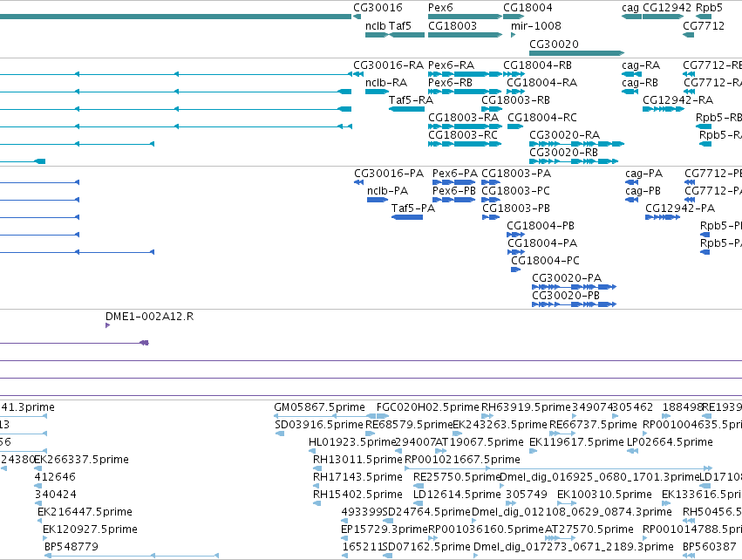Image resolution: width=742 pixels, height=560 pixels.
Task: Select the CG30016-PA protein label
Action: pos(389,174)
